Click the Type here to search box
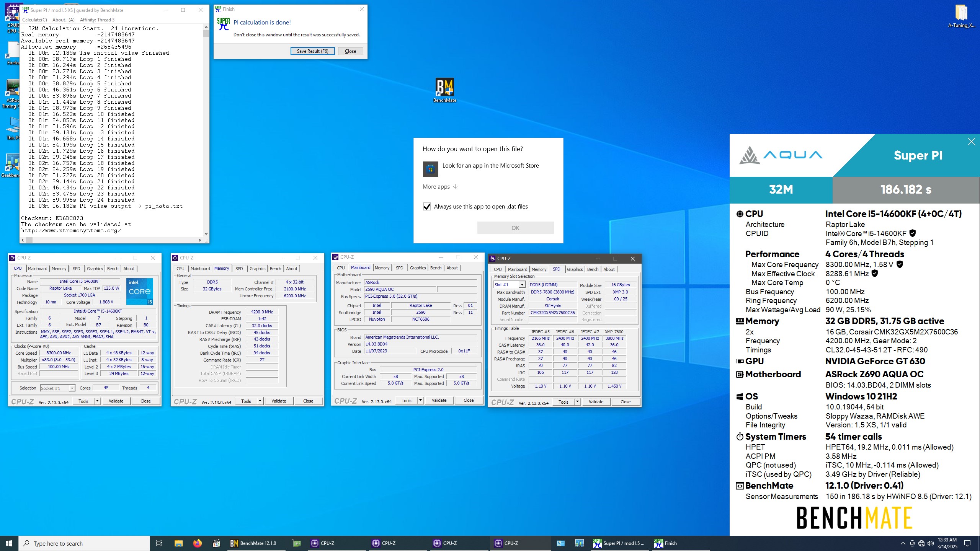Image resolution: width=980 pixels, height=551 pixels. pyautogui.click(x=84, y=543)
